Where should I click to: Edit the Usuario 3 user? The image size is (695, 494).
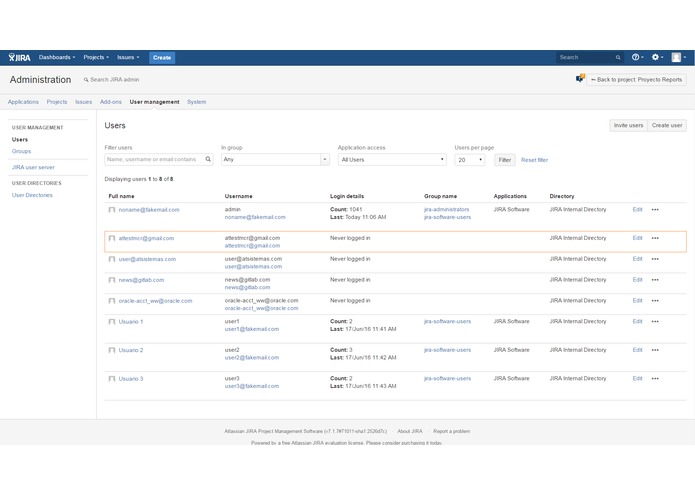click(x=637, y=379)
